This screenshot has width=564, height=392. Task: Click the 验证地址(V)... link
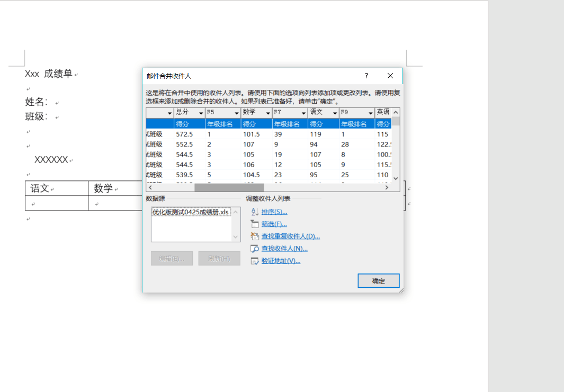[x=281, y=261]
